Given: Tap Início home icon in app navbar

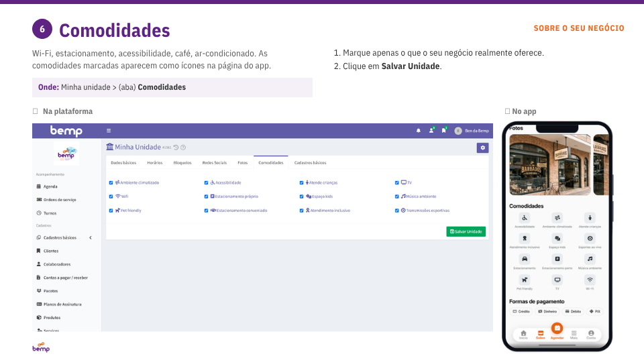Looking at the screenshot, I should tap(523, 335).
